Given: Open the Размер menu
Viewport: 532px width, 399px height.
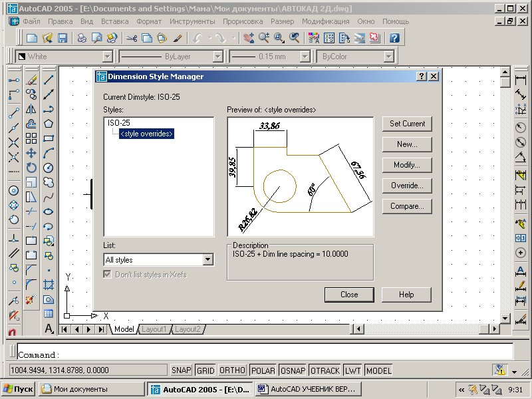Looking at the screenshot, I should 282,21.
